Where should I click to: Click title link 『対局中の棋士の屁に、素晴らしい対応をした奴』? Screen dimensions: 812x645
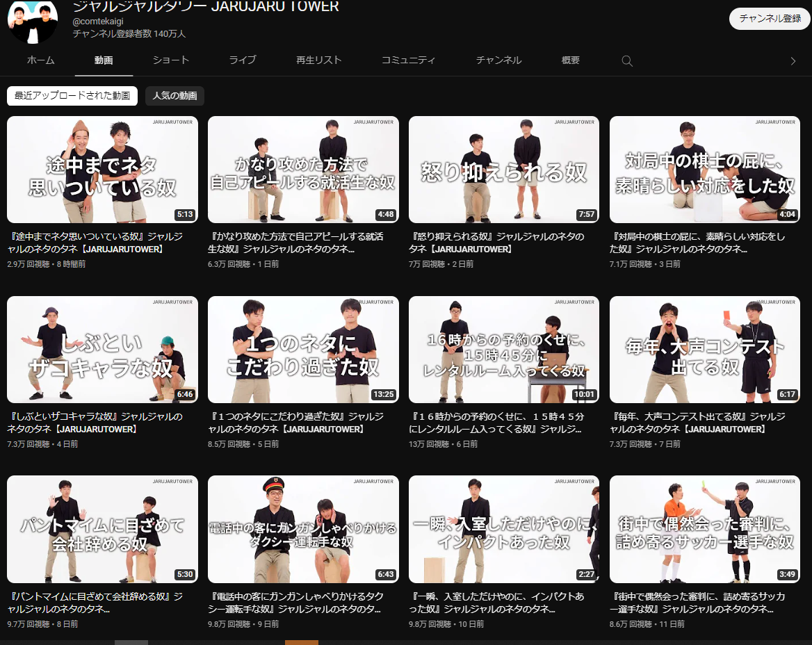click(x=697, y=243)
